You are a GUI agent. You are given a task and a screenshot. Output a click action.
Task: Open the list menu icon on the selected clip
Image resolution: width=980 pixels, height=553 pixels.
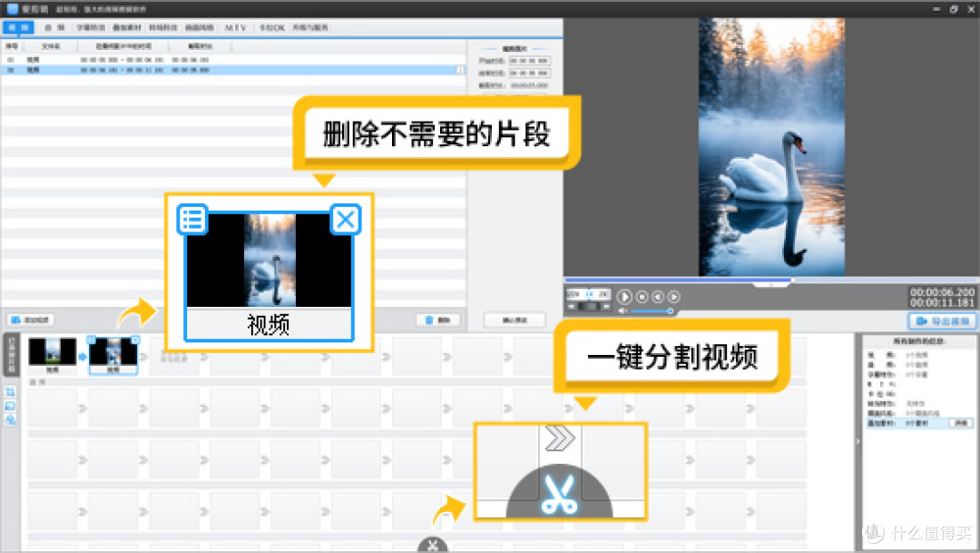click(92, 340)
